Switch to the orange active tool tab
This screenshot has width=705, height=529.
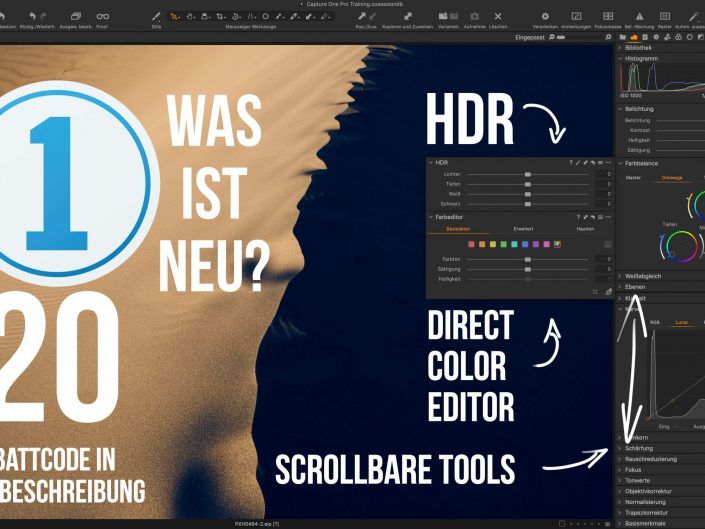tap(634, 37)
